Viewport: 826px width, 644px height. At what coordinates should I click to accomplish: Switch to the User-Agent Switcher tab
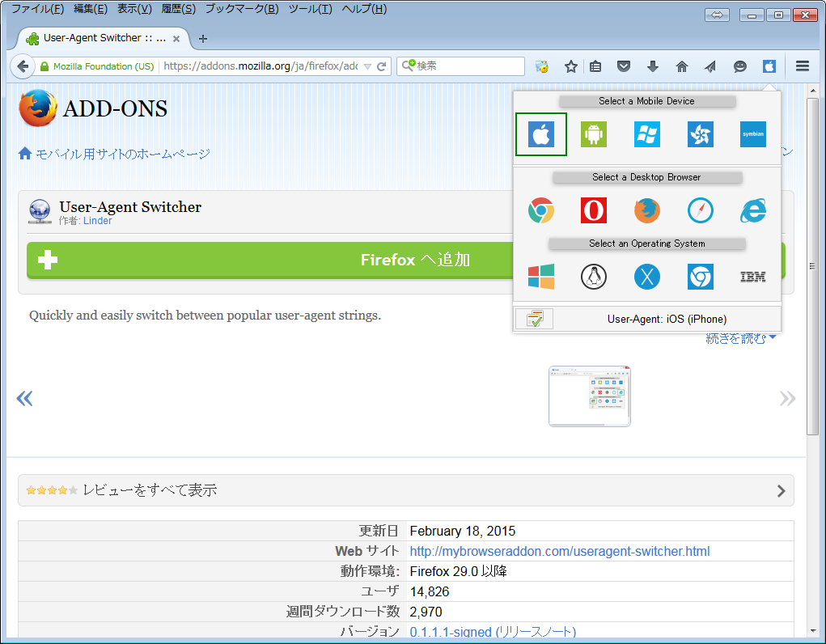click(103, 38)
